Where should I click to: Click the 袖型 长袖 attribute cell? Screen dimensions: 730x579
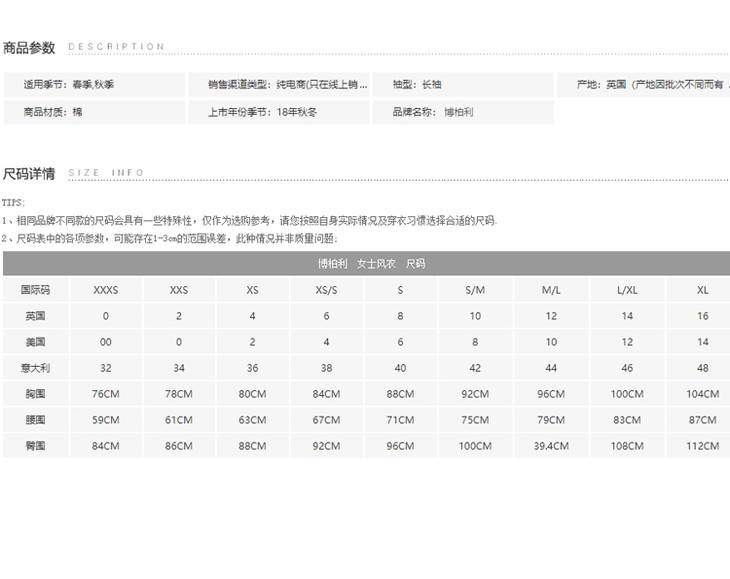[462, 85]
